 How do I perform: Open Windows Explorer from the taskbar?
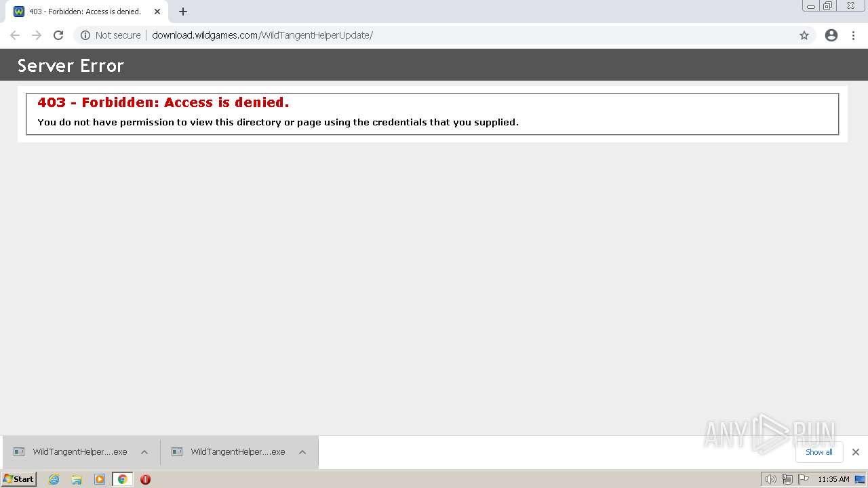(x=77, y=479)
